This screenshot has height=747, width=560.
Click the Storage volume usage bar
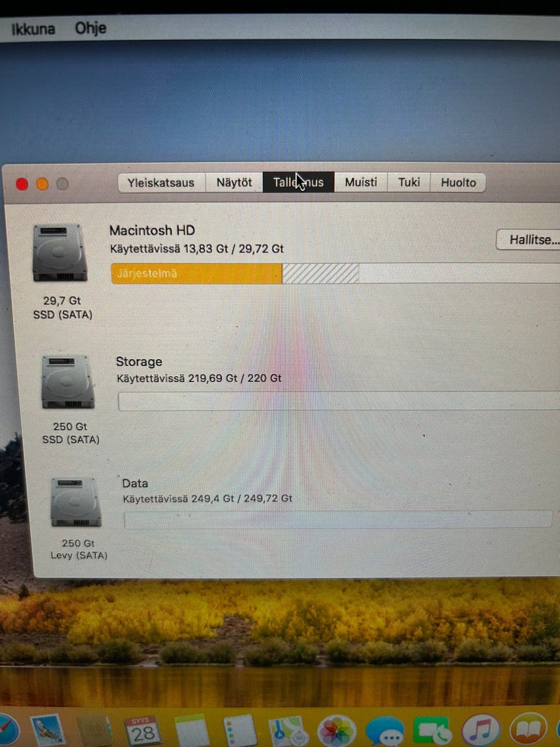339,401
